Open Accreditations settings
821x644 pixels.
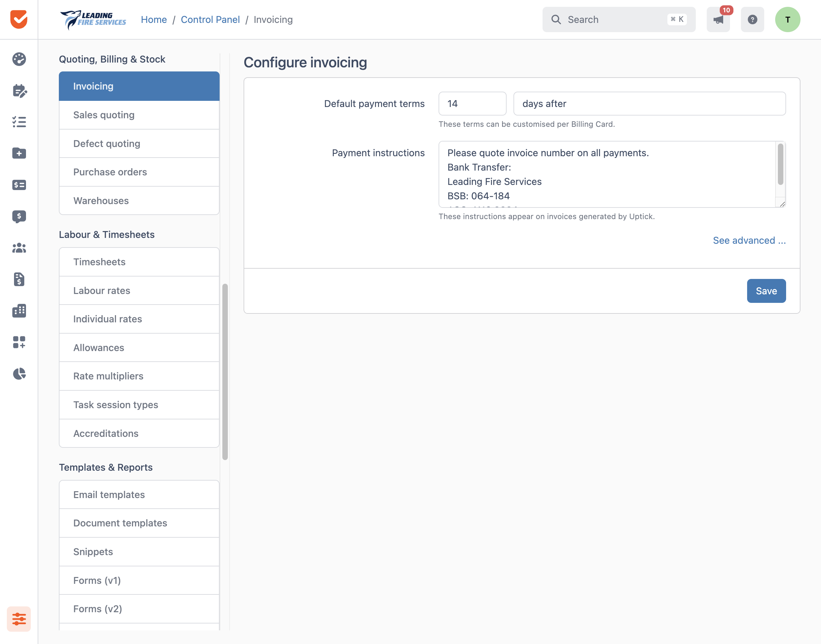139,433
